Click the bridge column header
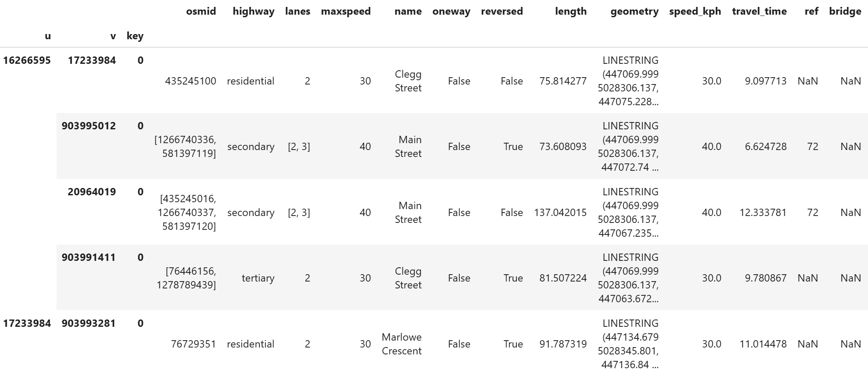This screenshot has height=382, width=868. 845,11
